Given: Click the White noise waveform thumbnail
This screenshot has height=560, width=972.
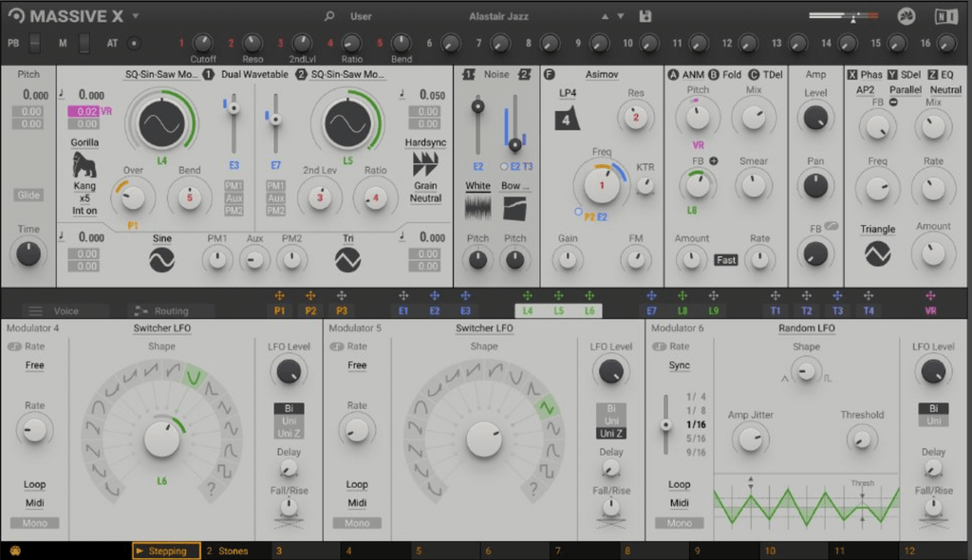Looking at the screenshot, I should click(x=478, y=208).
